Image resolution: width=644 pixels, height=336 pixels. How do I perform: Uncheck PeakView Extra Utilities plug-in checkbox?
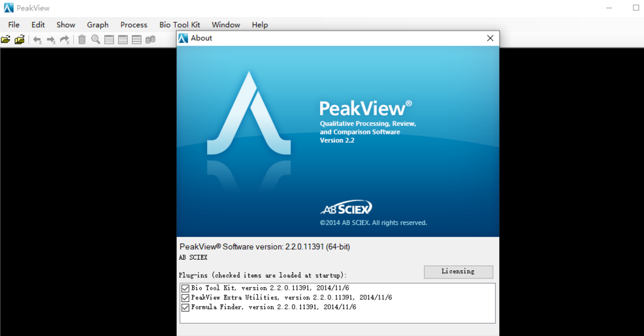pyautogui.click(x=185, y=298)
